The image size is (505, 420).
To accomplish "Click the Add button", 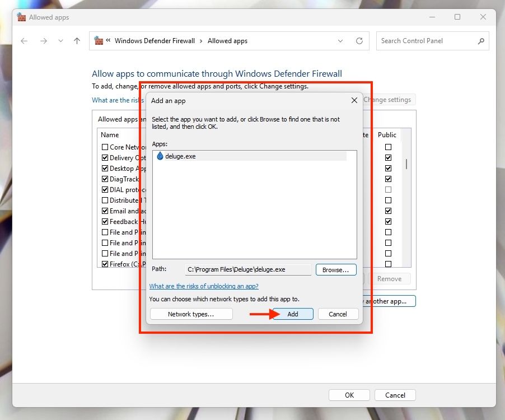I will tap(293, 314).
